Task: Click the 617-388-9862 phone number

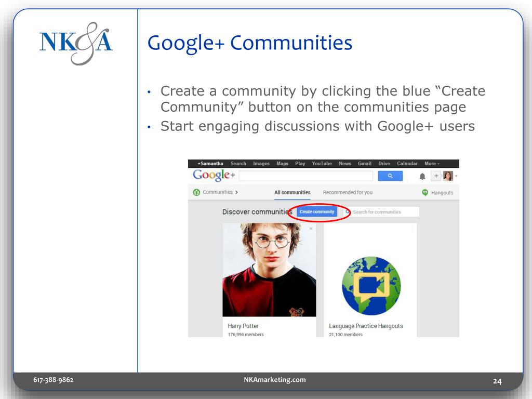Action: coord(54,380)
